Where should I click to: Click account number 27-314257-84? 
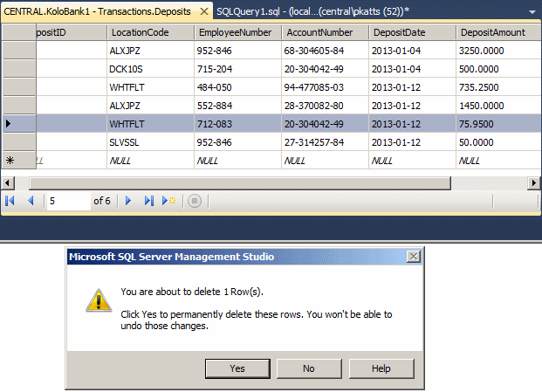tap(326, 142)
